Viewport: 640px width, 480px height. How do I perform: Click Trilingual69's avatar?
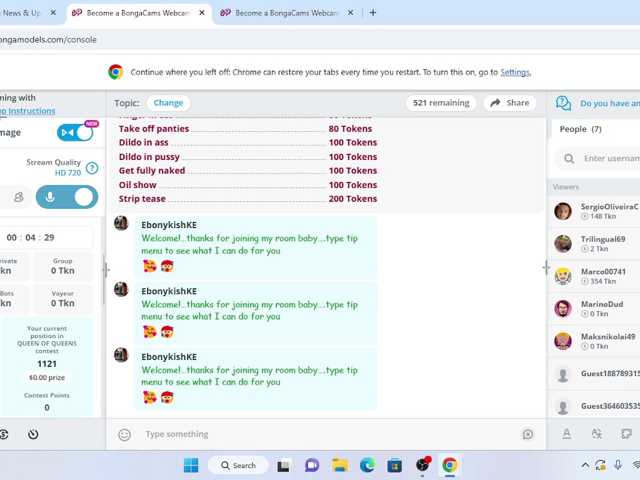click(x=563, y=244)
